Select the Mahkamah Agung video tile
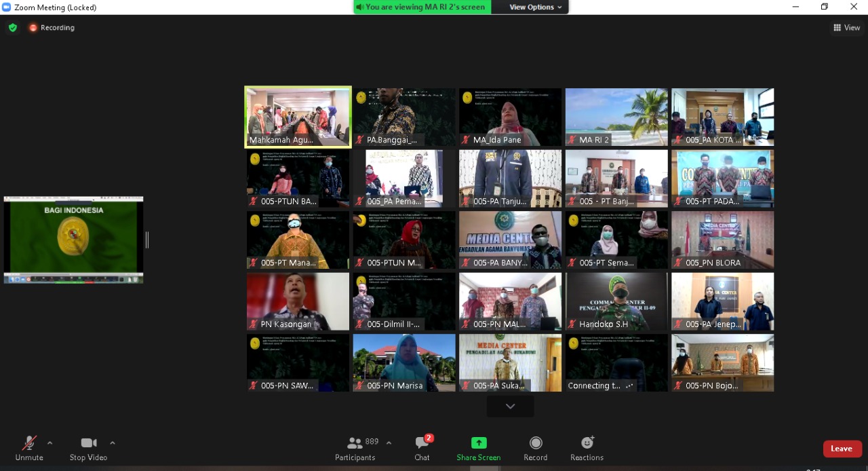This screenshot has height=471, width=868. coord(298,117)
